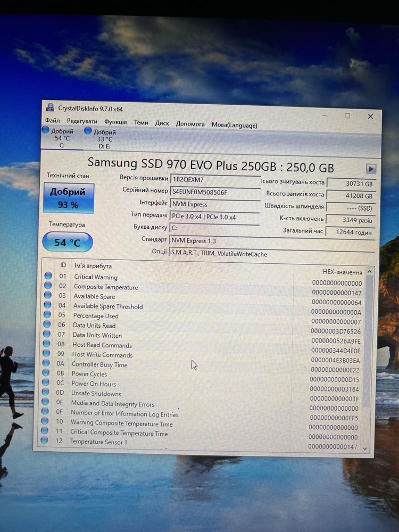Click the CrystalDiskInfo title bar app icon
The image size is (399, 532).
50,107
